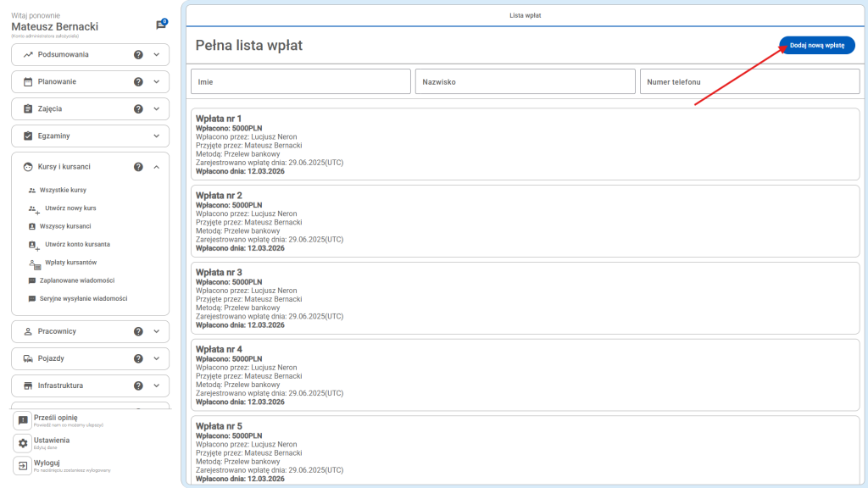Expand the Egzaminy section chevron
The image size is (868, 488).
click(x=157, y=136)
